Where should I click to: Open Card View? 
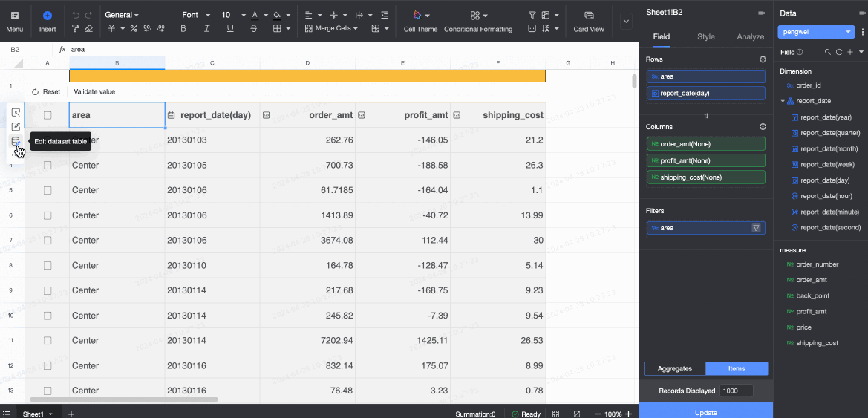click(x=589, y=22)
